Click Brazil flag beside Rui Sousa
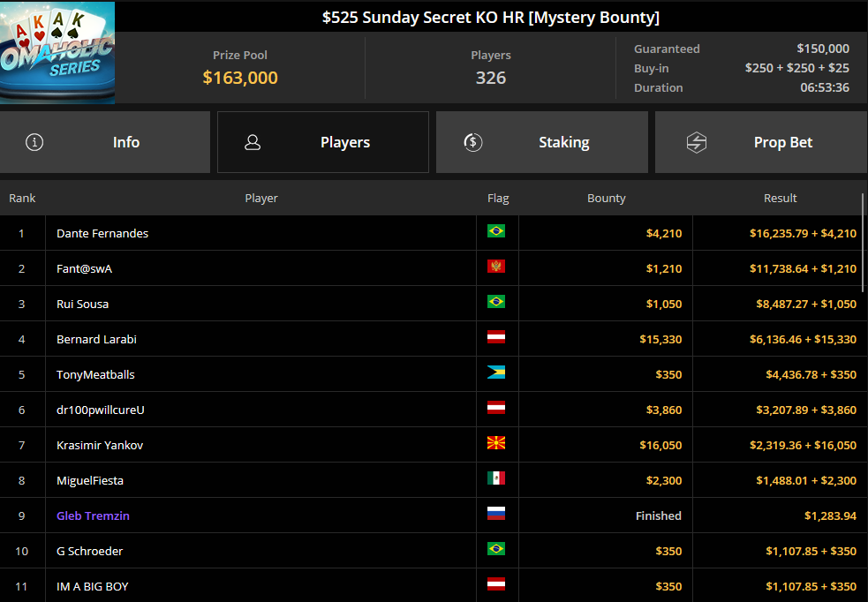The image size is (868, 602). [496, 302]
